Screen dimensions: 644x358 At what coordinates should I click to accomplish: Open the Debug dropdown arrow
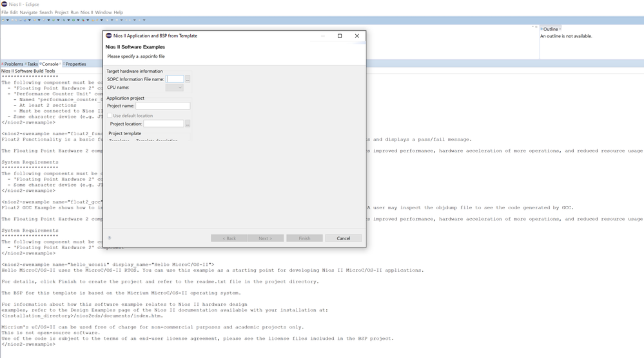(x=68, y=20)
